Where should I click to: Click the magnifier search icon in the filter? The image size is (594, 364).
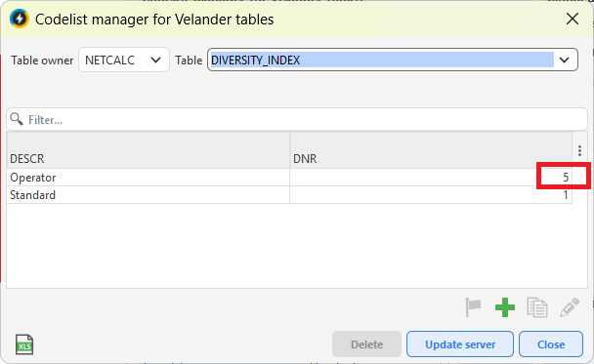[17, 119]
